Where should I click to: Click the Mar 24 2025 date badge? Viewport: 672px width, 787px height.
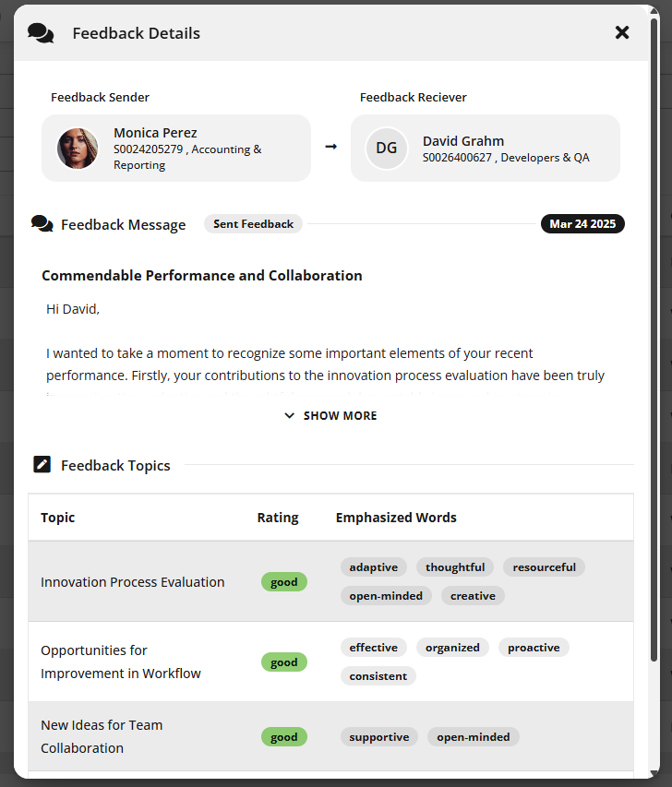click(x=582, y=224)
